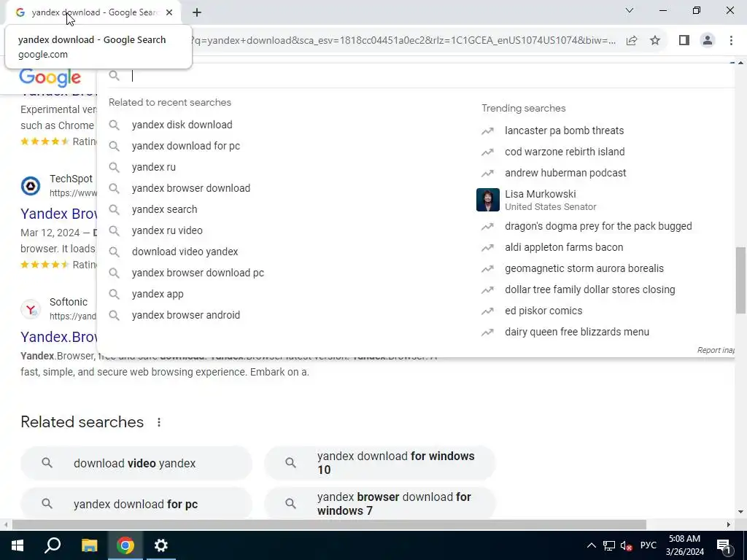The image size is (747, 560).
Task: Open network status tray icon
Action: pyautogui.click(x=609, y=545)
